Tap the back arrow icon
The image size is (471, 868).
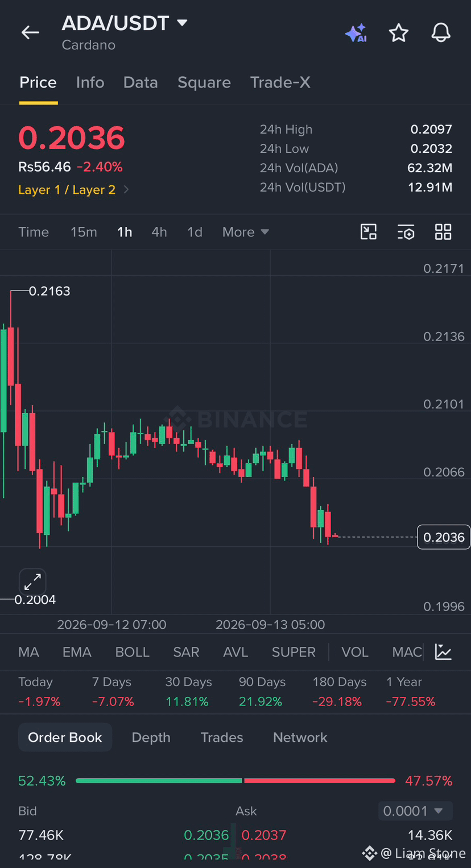[30, 32]
